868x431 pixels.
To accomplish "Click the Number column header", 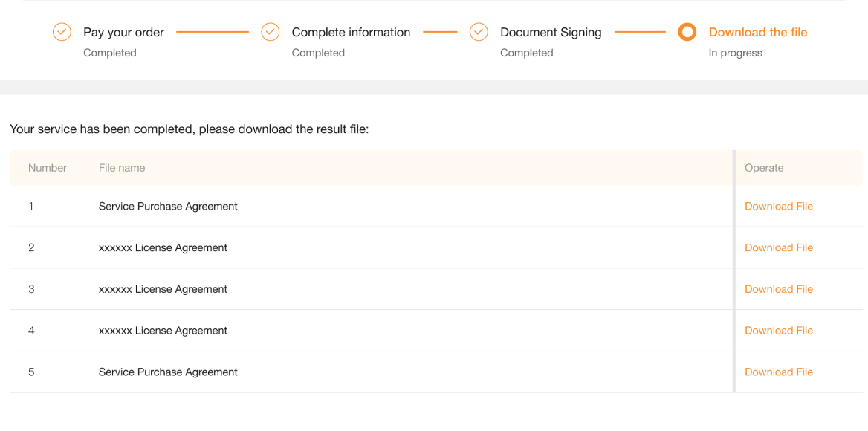I will pos(48,168).
